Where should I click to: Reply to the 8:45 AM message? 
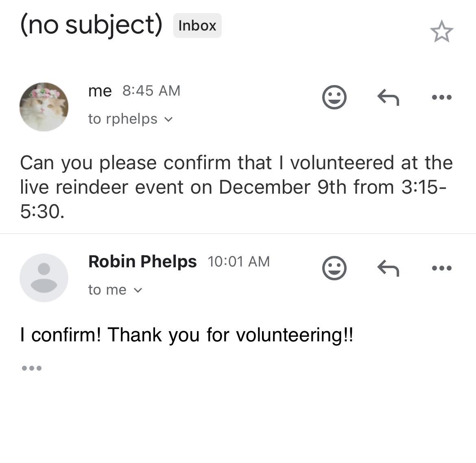click(x=388, y=97)
